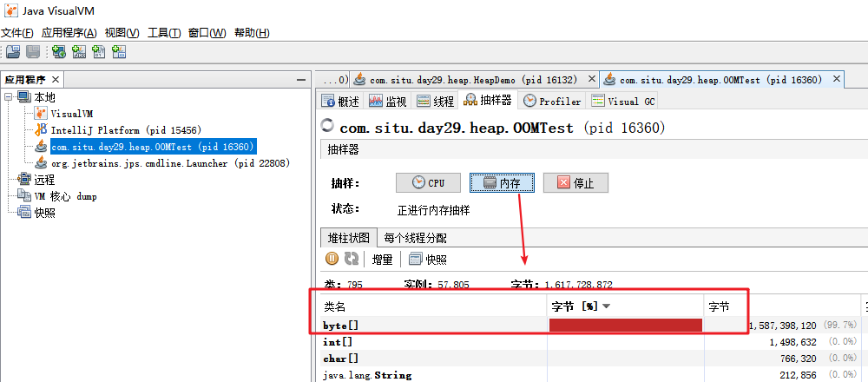Click the 1,498,632 bytes value
The height and width of the screenshot is (382, 868).
794,342
